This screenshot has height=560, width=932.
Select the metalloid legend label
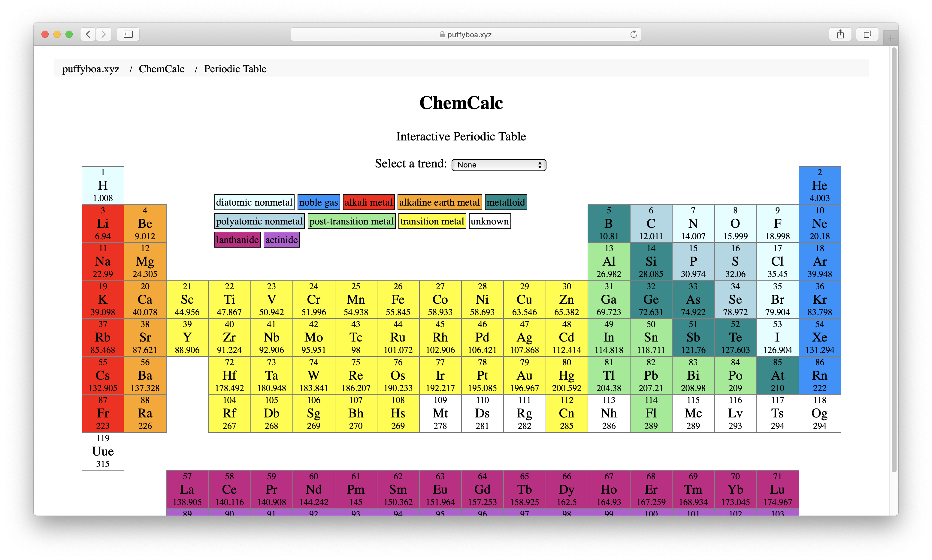point(505,202)
